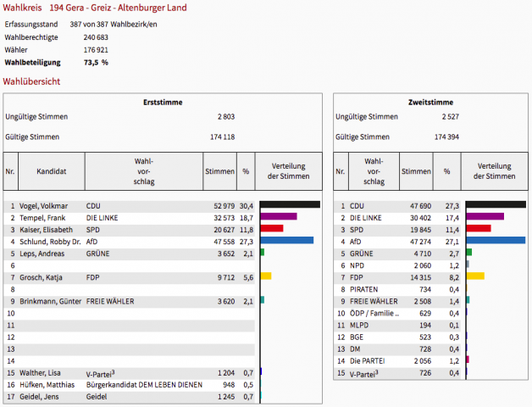Select CDU row in Zweitstimme table
Image resolution: width=532 pixels, height=407 pixels.
pyautogui.click(x=399, y=206)
